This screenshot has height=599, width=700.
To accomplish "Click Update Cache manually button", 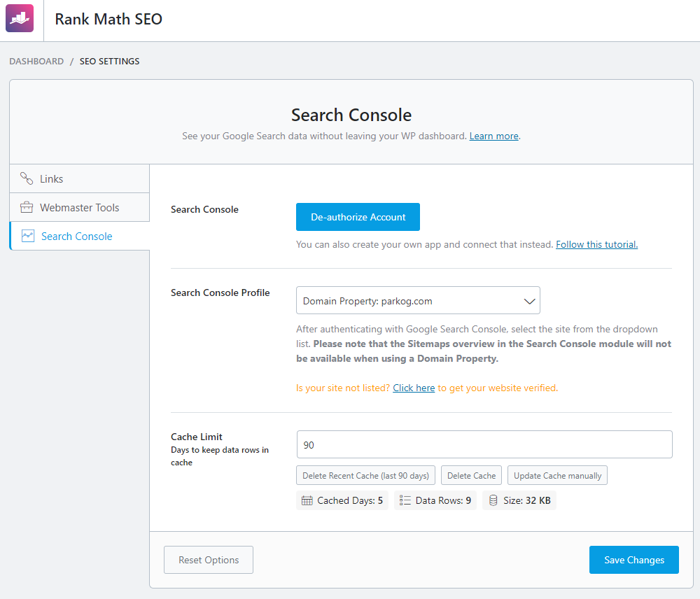I will point(557,476).
